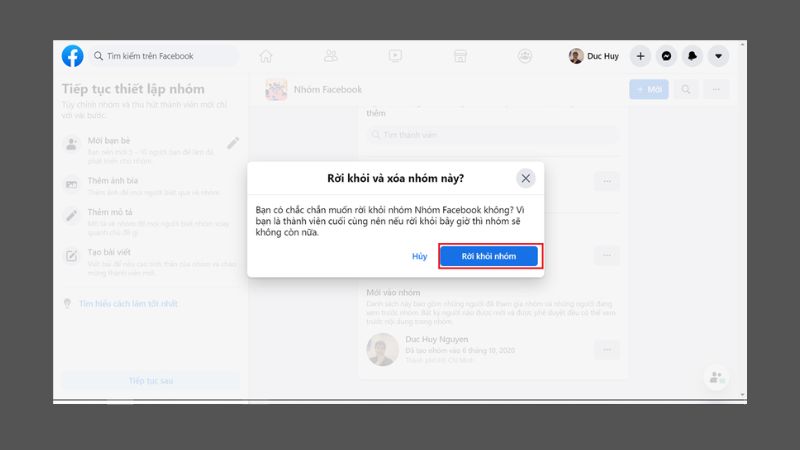Select the "Tạo bài viết" setup step
This screenshot has width=800, height=450.
[x=151, y=262]
